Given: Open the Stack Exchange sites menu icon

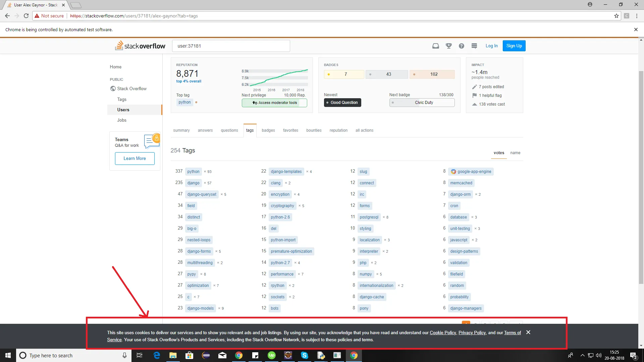Looking at the screenshot, I should coord(474,46).
